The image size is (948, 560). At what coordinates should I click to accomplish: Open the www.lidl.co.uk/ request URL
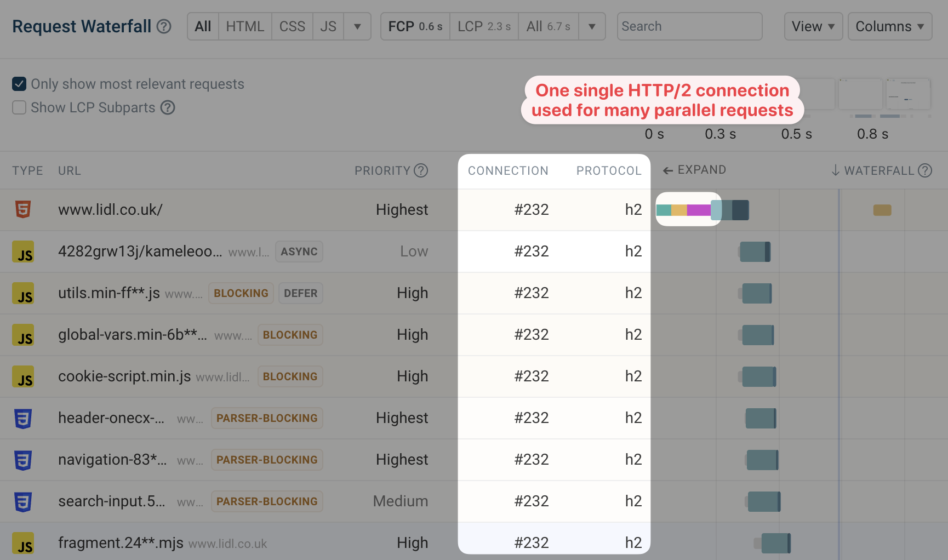(x=110, y=209)
